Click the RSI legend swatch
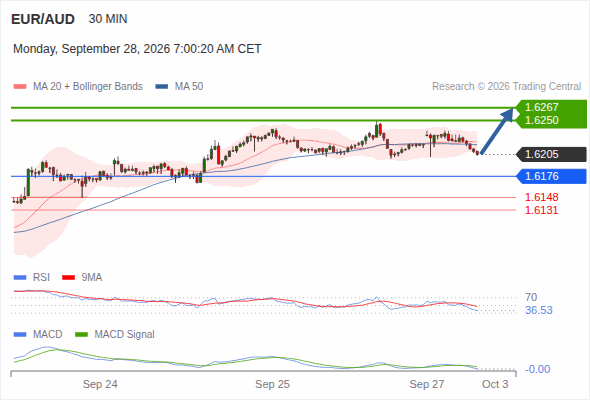The height and width of the screenshot is (400, 590). (20, 278)
